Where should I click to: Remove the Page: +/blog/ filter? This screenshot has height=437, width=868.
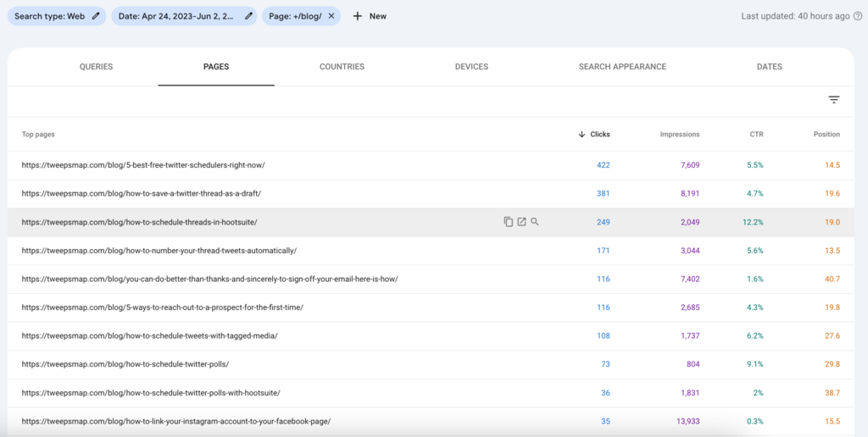[x=331, y=16]
